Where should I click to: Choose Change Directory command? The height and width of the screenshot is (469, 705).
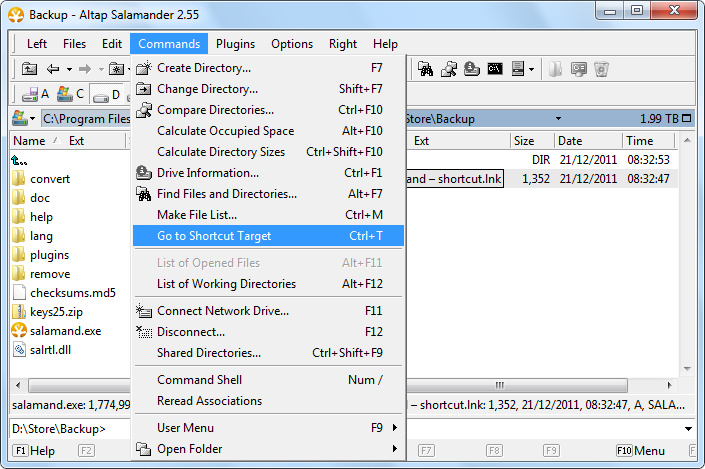(268, 89)
